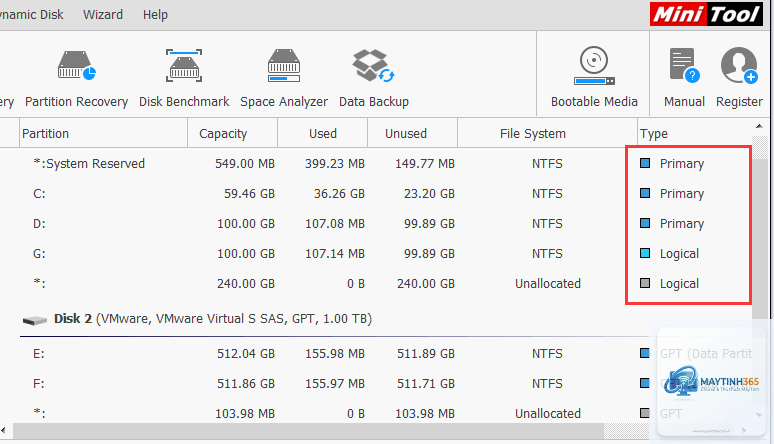
Task: Select the F: partition on Disk 2
Action: 375,383
